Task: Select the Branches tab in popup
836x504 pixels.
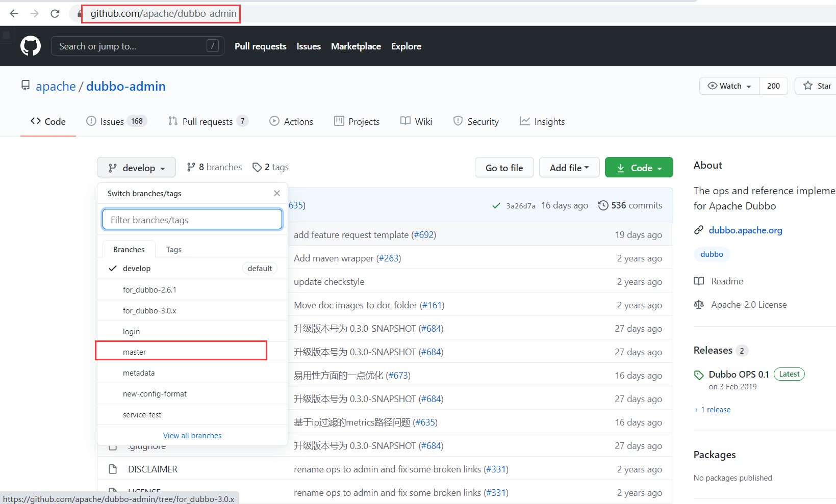Action: click(129, 249)
